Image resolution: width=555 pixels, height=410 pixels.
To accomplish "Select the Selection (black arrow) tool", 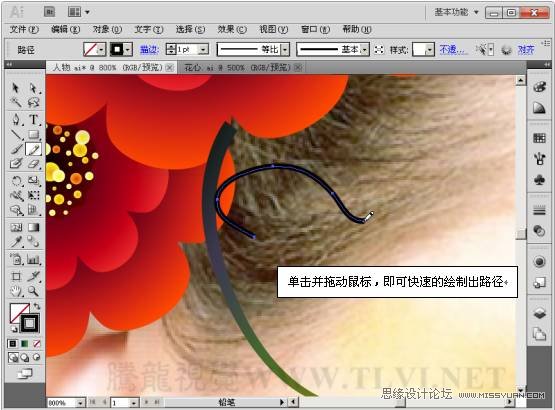I will [16, 88].
